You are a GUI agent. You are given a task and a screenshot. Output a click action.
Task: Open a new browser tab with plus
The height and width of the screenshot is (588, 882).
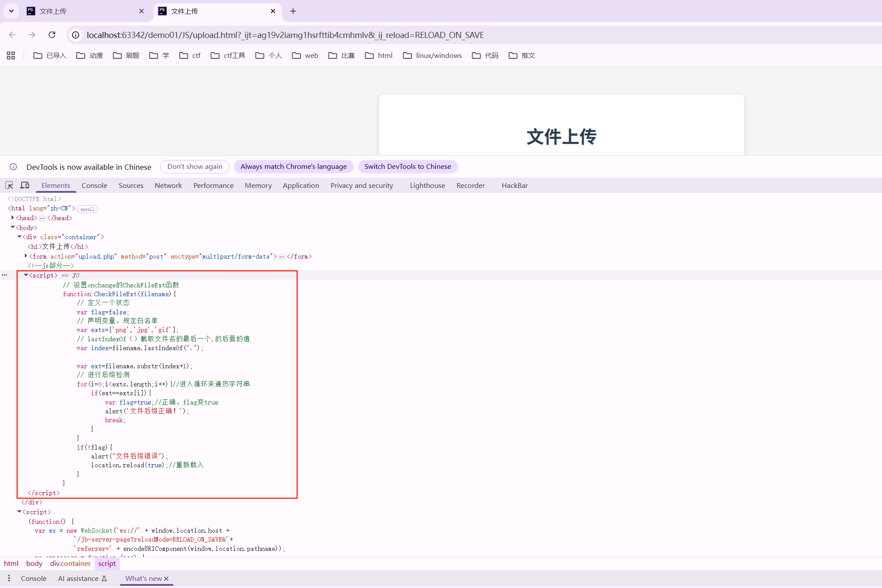293,11
